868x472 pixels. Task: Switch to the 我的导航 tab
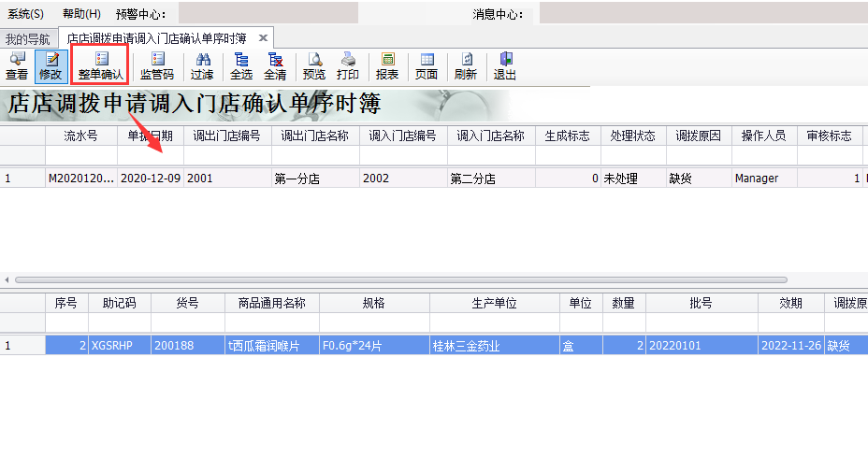click(28, 38)
